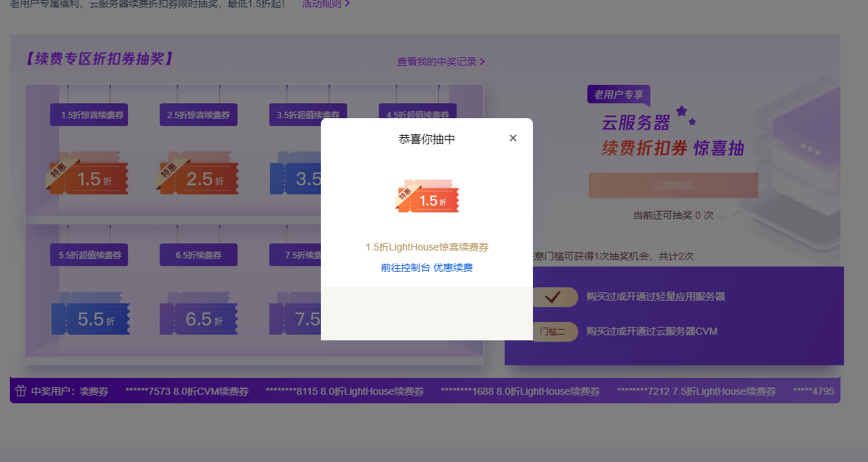Image resolution: width=868 pixels, height=462 pixels.
Task: Close the 恭喜你抽中 popup
Action: point(513,138)
